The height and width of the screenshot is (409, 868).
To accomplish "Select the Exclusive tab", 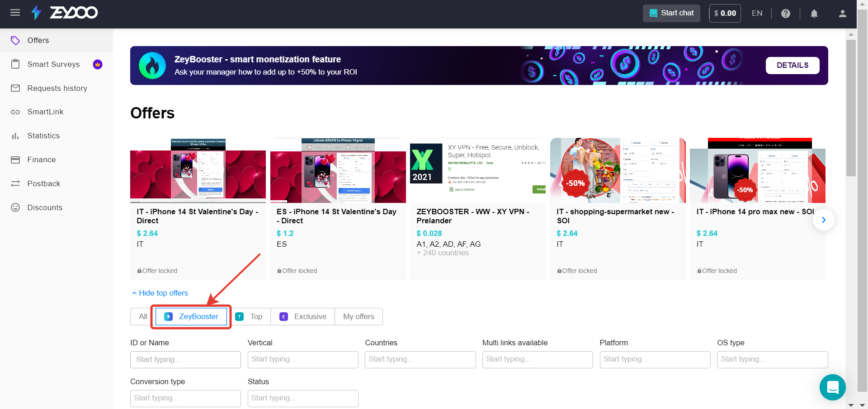I will click(303, 317).
